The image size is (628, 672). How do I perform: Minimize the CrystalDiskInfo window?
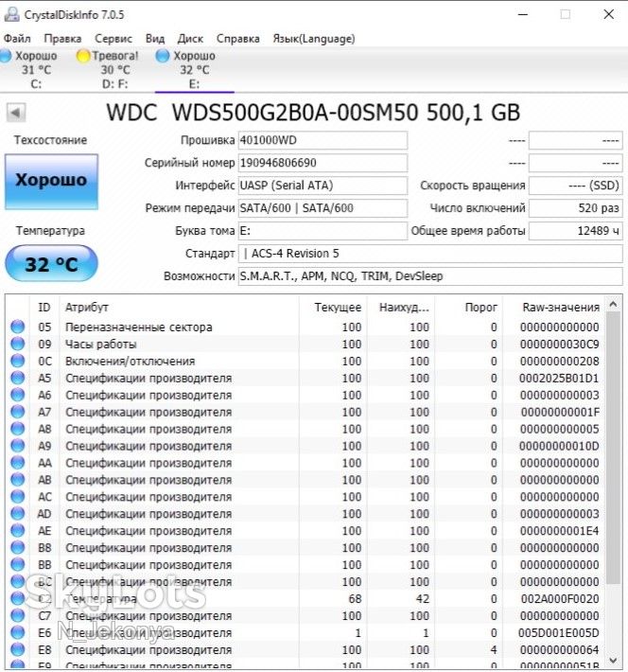[523, 14]
